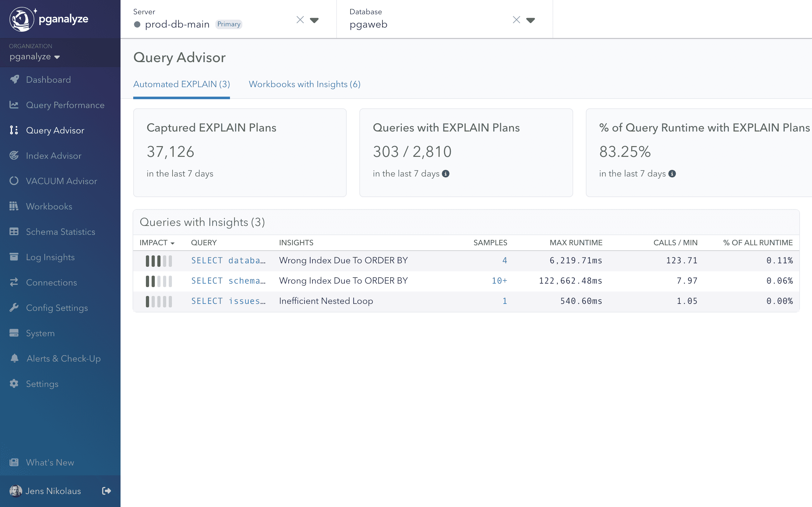The width and height of the screenshot is (812, 507).
Task: Click the logout icon next to Jens Nikolaus
Action: 106,491
